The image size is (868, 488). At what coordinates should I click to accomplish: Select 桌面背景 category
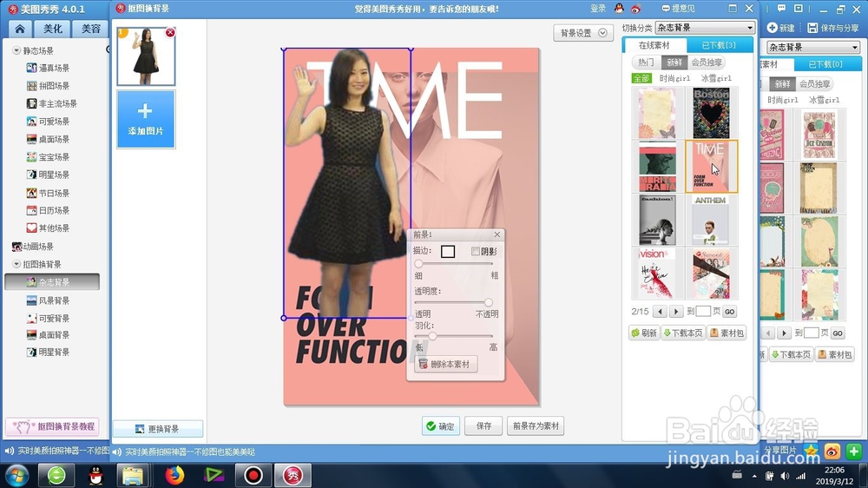[48, 335]
